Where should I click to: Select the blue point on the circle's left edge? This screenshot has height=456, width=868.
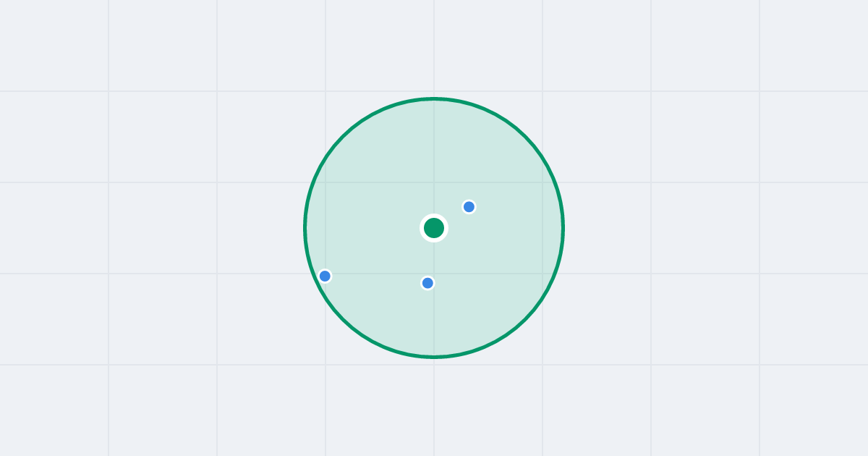pyautogui.click(x=325, y=276)
